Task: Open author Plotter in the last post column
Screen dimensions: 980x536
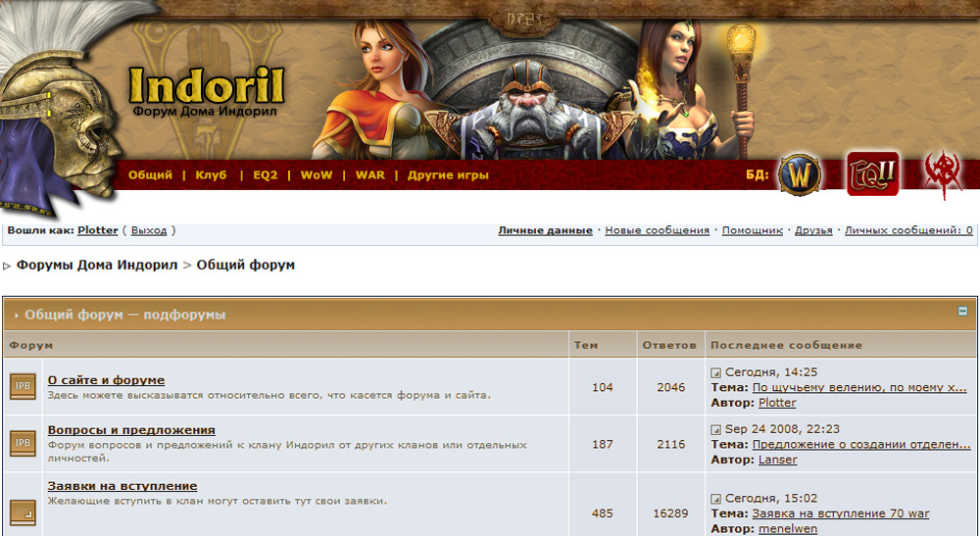Action: 777,403
